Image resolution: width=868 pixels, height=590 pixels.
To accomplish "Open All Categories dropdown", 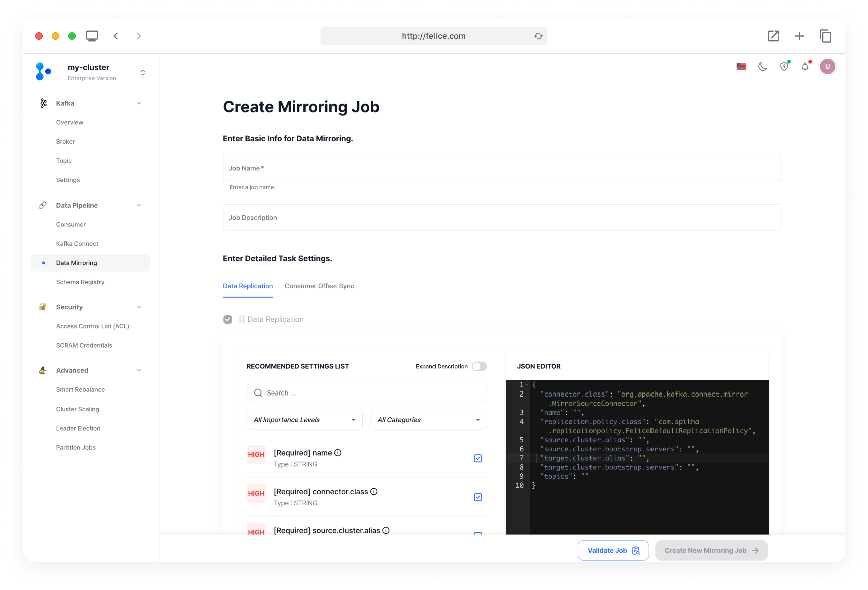I will coord(428,420).
